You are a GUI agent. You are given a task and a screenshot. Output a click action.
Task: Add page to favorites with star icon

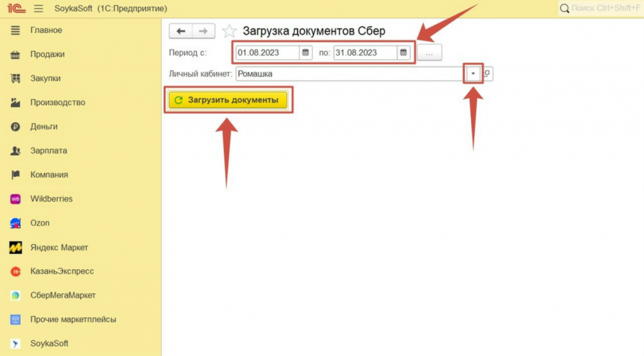coord(230,31)
